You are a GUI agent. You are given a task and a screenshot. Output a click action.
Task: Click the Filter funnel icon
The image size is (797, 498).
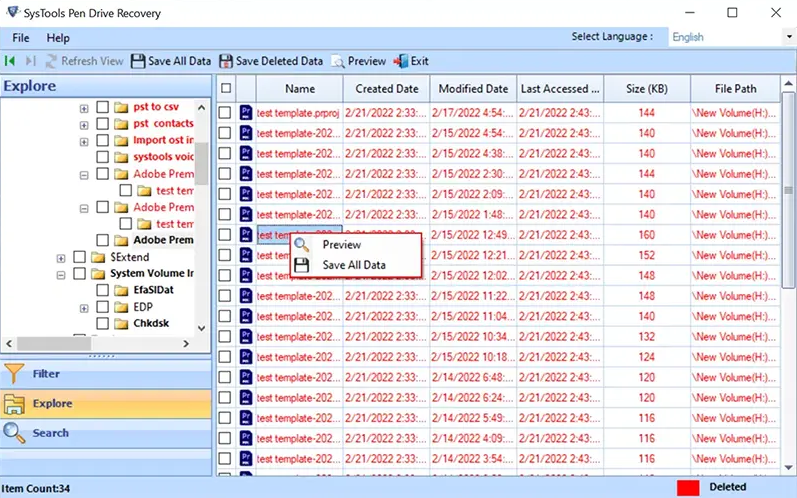[x=14, y=374]
